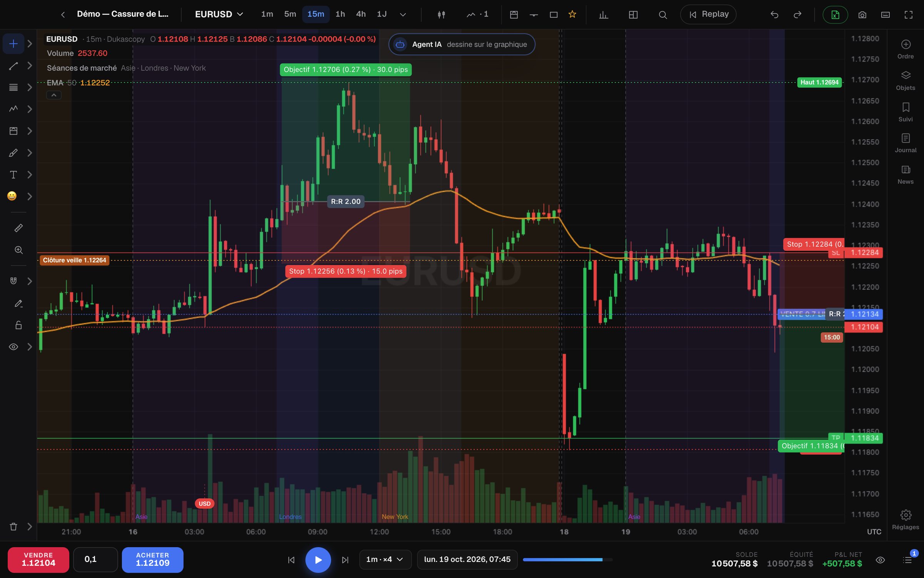Open the layout grid selector
This screenshot has height=578, width=924.
pos(633,15)
